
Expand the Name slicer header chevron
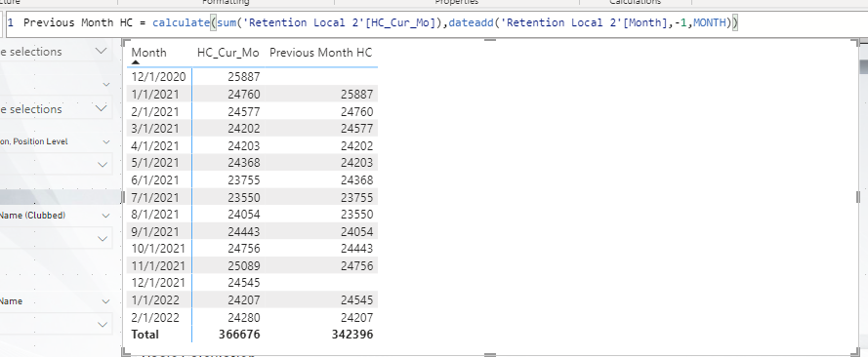click(x=105, y=301)
